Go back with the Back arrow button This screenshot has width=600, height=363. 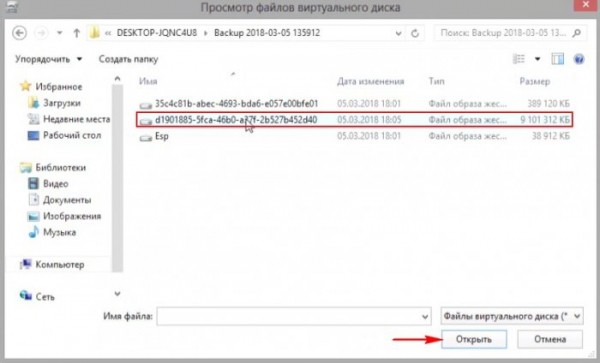coord(20,33)
